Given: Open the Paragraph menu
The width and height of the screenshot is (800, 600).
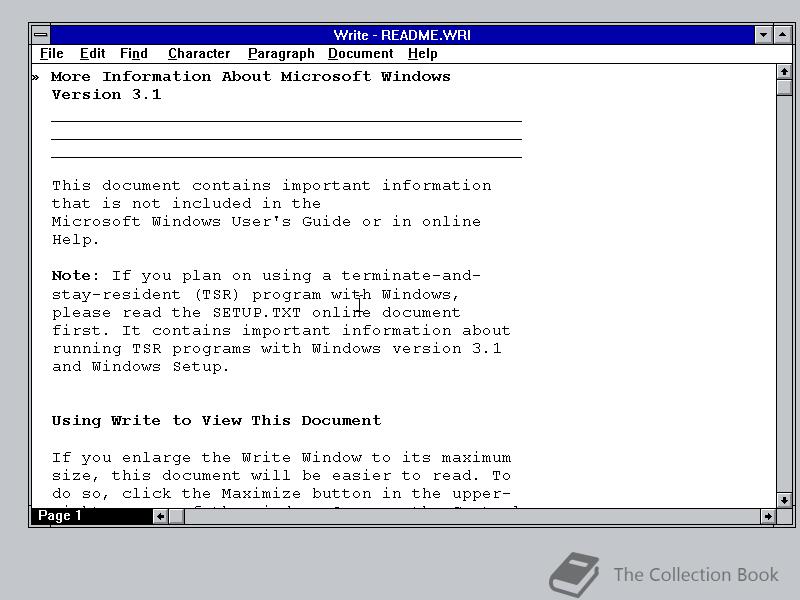Looking at the screenshot, I should click(281, 54).
